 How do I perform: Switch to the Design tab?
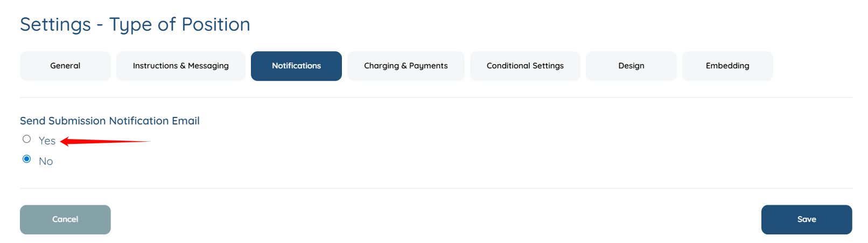point(631,66)
